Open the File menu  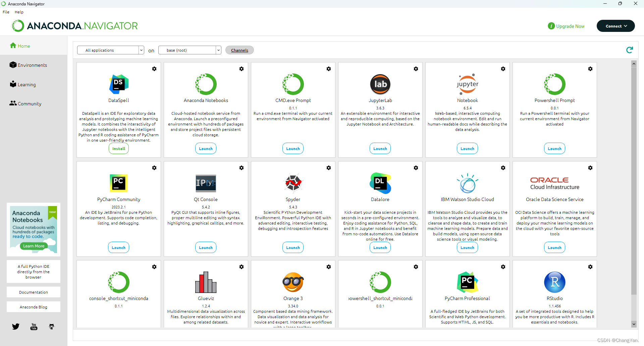click(6, 12)
